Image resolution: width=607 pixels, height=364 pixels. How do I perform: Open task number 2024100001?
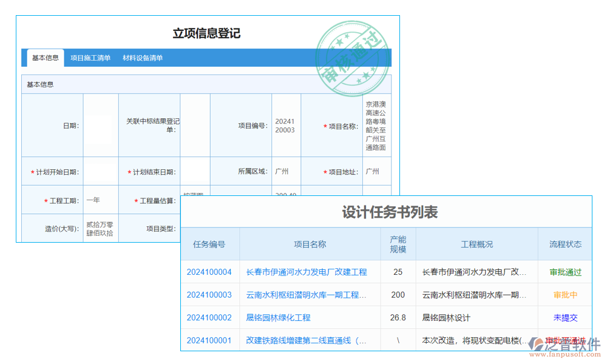click(209, 340)
